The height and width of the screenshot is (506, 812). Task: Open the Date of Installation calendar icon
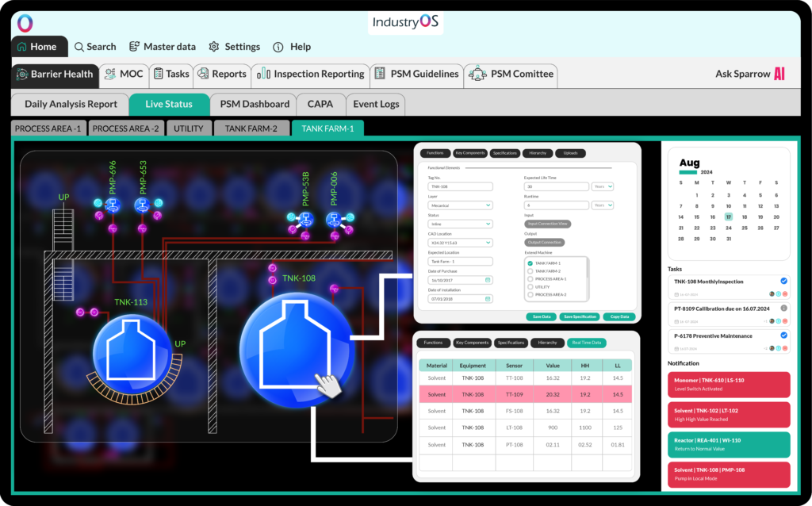(x=488, y=299)
